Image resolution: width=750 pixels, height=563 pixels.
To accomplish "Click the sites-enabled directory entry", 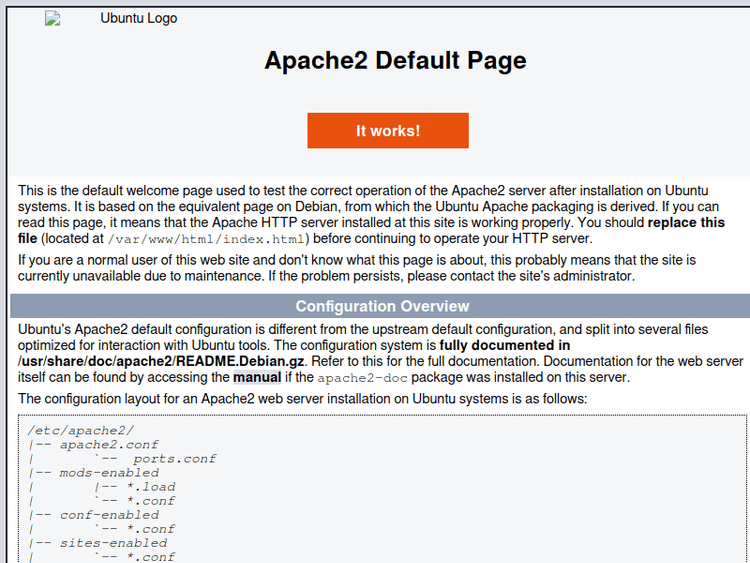I will 112,543.
